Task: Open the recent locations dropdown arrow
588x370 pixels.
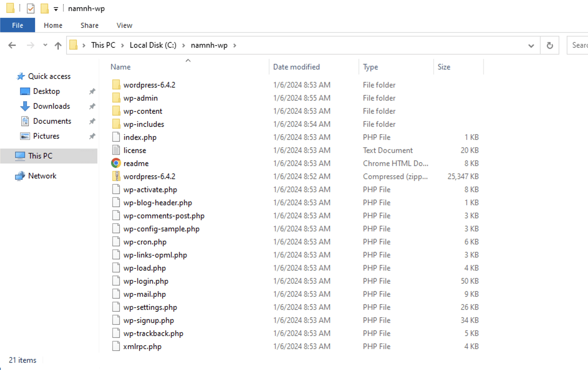Action: [x=45, y=45]
